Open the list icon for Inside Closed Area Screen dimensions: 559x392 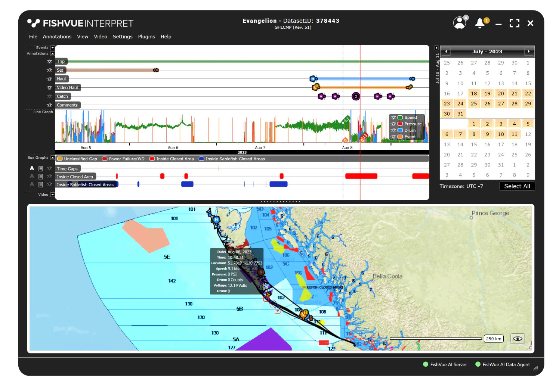coord(41,177)
